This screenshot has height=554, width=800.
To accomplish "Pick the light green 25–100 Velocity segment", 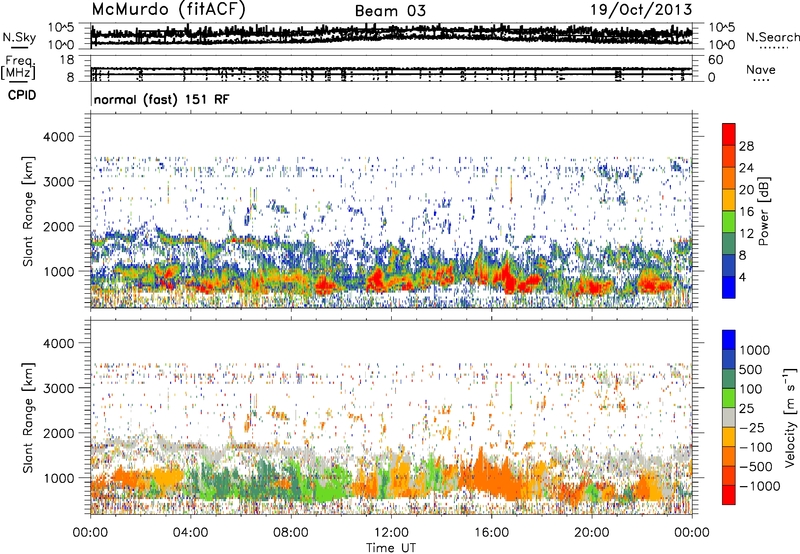I will pyautogui.click(x=729, y=398).
